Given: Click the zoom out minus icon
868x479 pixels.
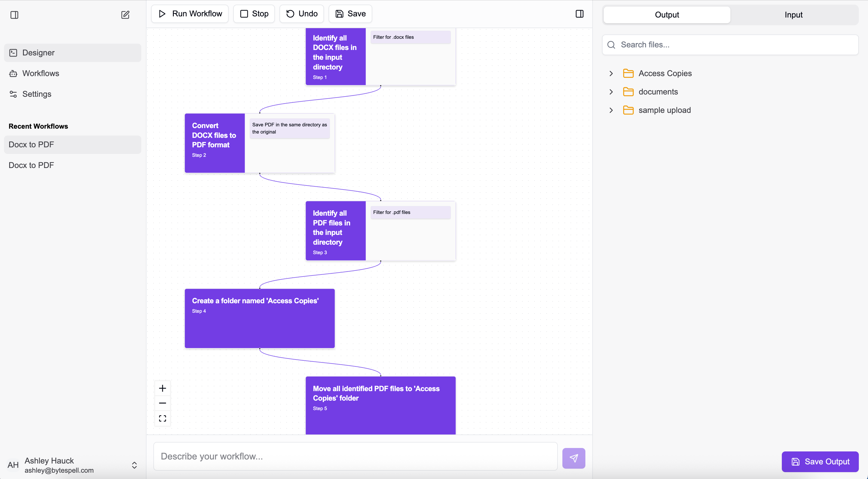Looking at the screenshot, I should click(162, 403).
